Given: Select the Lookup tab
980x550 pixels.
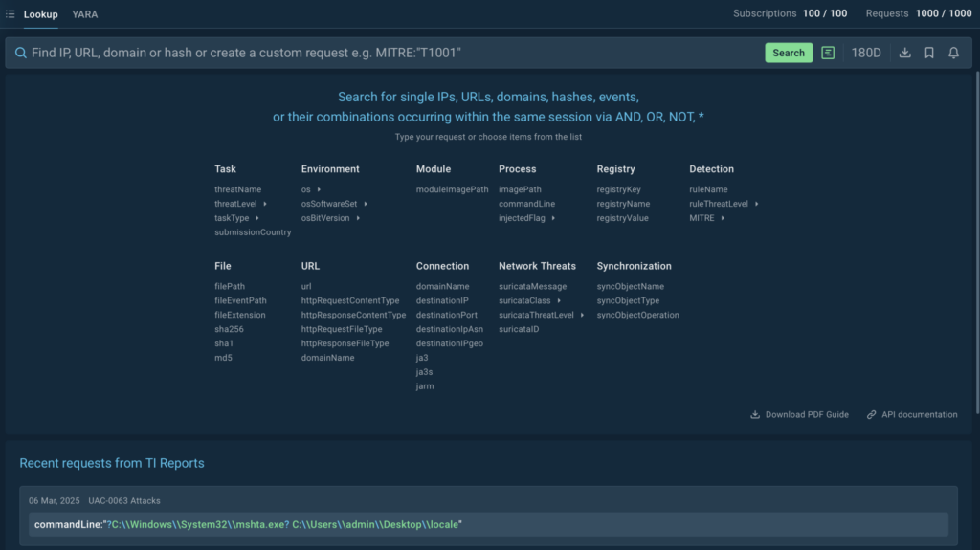Looking at the screenshot, I should (x=40, y=14).
